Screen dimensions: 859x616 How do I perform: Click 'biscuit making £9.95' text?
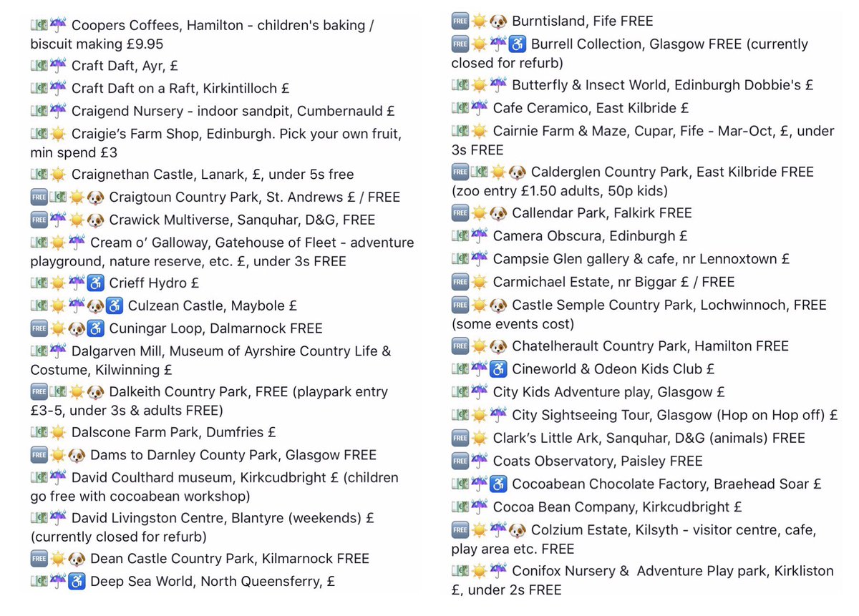(x=97, y=44)
